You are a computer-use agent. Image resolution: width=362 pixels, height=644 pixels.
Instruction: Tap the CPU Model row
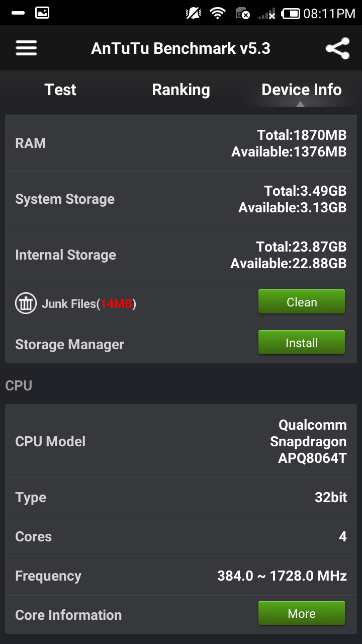tap(181, 441)
